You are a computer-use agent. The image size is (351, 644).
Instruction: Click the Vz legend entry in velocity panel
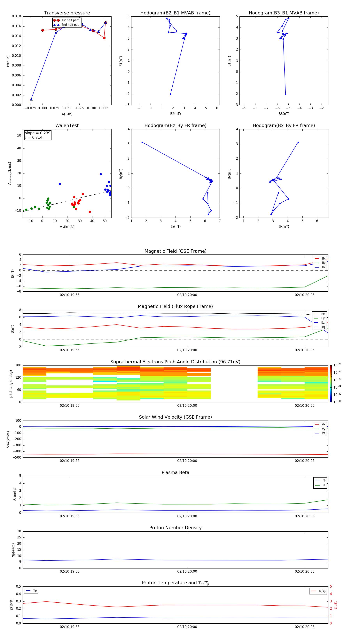pyautogui.click(x=320, y=433)
